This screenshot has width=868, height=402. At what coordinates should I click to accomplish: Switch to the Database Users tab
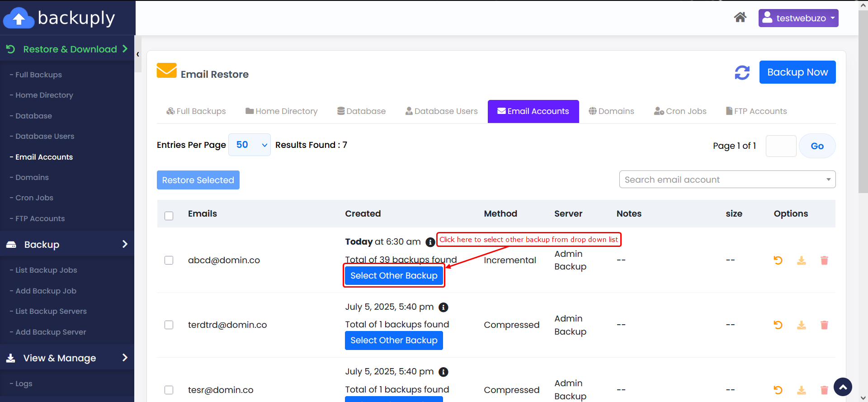tap(441, 111)
